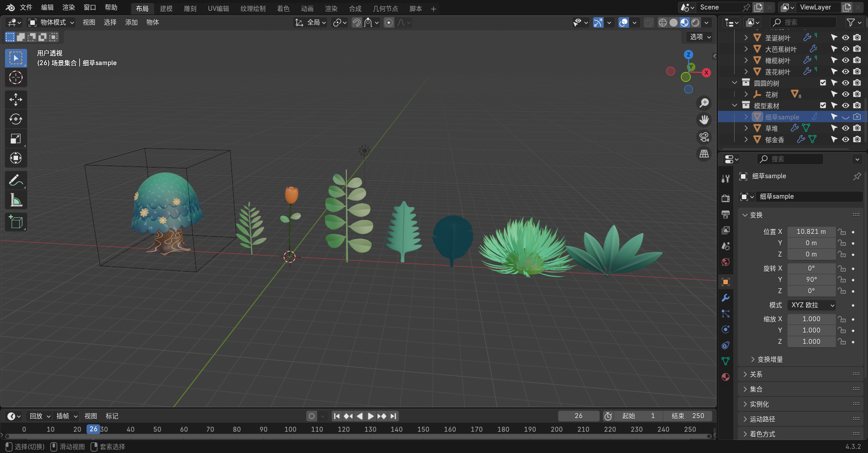Image resolution: width=868 pixels, height=453 pixels.
Task: Select the Rotate tool
Action: [x=16, y=119]
